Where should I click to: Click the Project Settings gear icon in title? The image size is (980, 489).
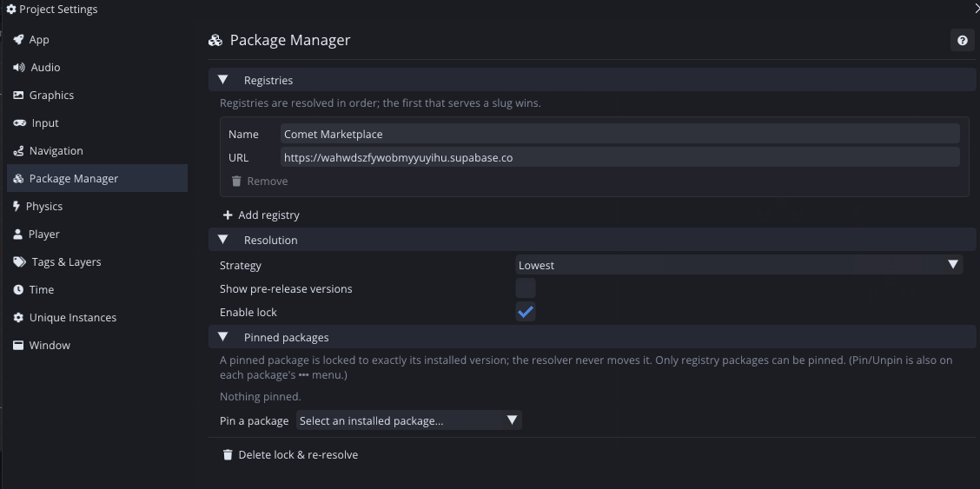click(10, 10)
